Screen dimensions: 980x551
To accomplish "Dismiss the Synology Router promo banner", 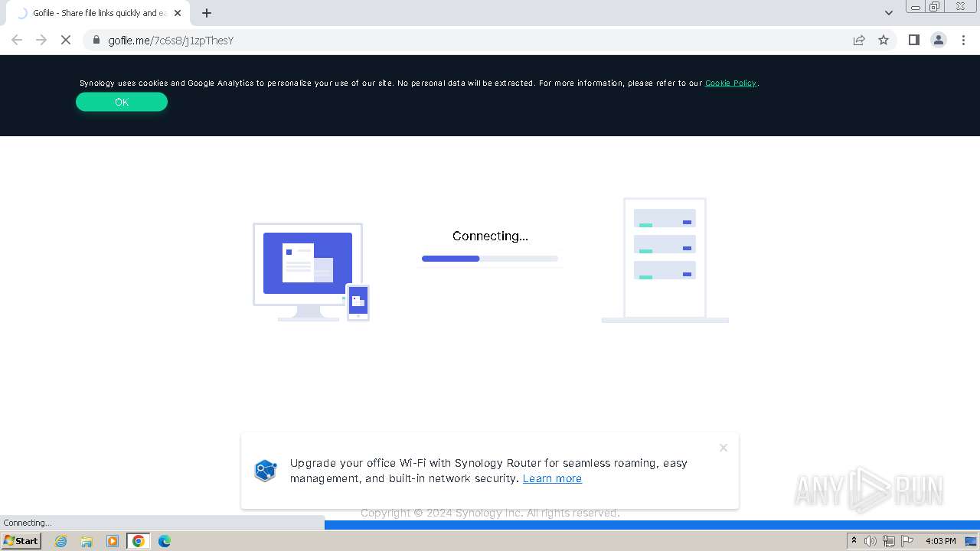I will point(724,448).
